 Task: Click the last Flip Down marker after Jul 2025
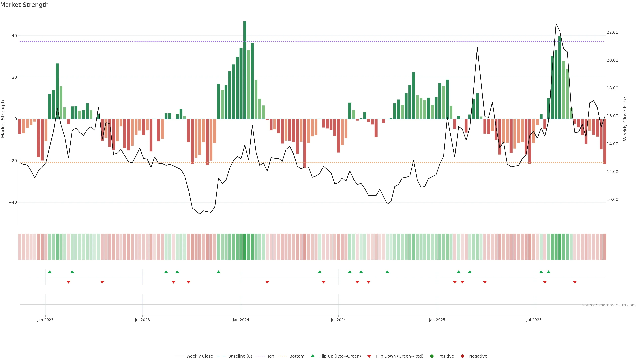click(x=575, y=282)
